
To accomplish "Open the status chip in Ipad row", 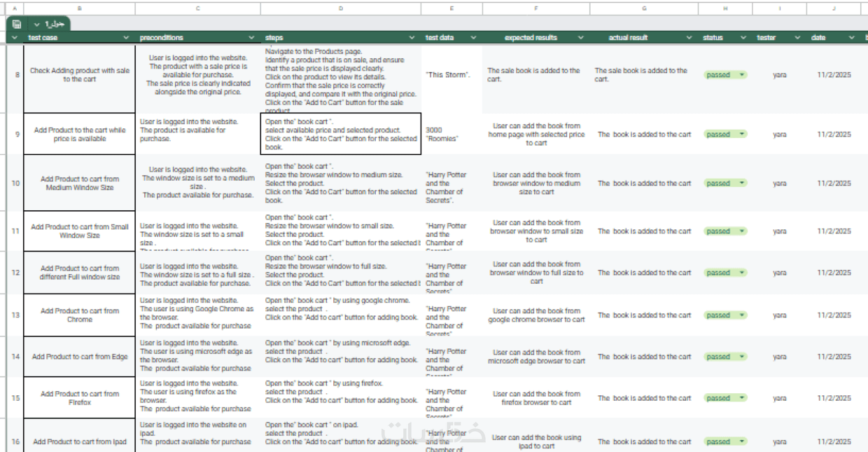I will pos(725,442).
